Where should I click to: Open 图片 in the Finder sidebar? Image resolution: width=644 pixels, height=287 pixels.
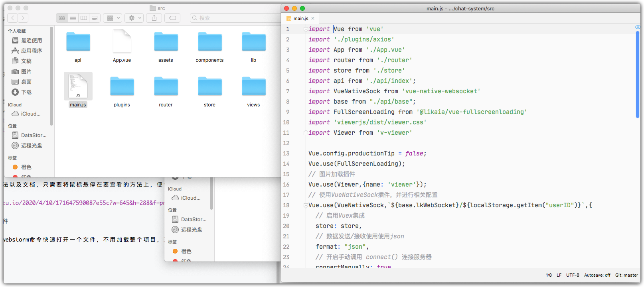22,71
